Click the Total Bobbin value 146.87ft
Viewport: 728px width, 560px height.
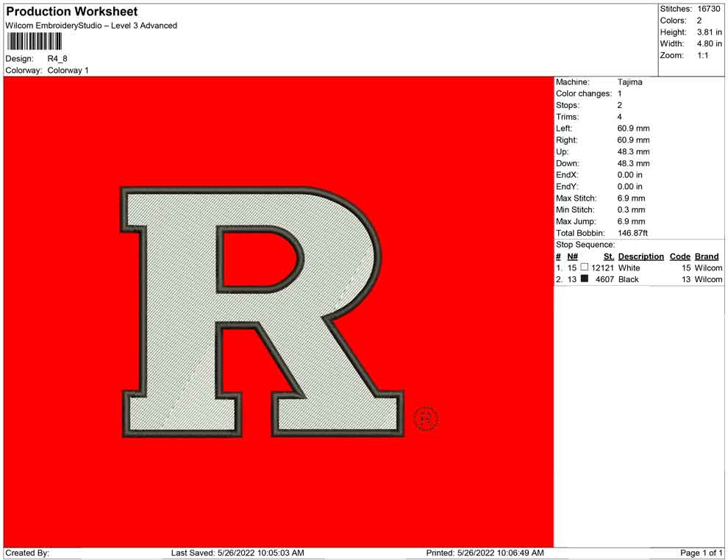click(x=632, y=233)
